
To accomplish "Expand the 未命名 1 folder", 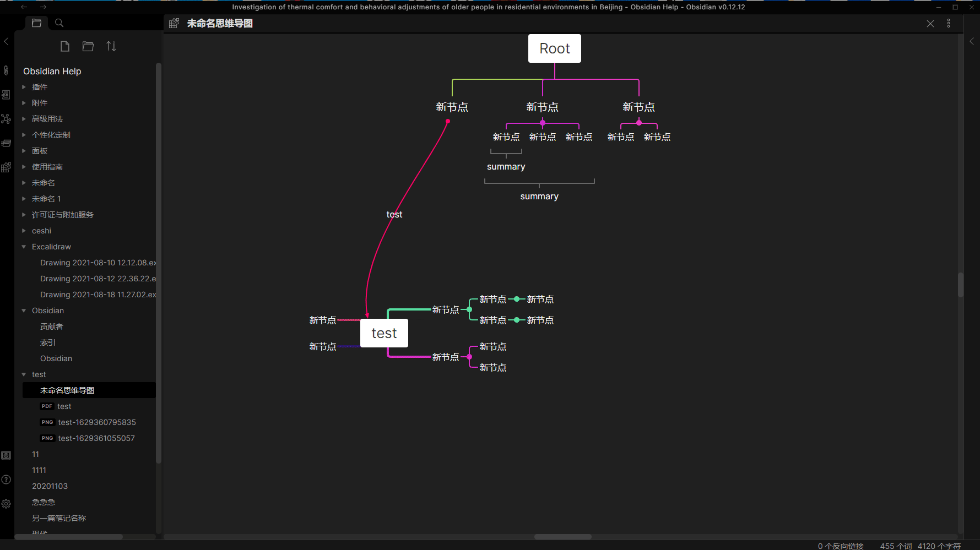I will 24,199.
